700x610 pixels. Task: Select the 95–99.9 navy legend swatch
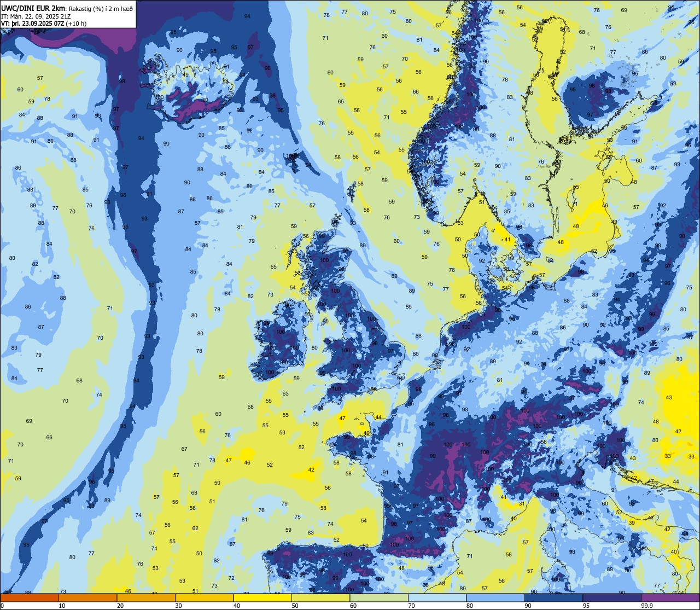coord(612,598)
